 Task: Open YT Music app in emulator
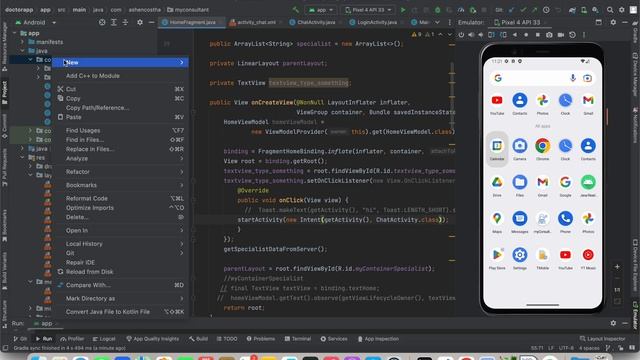588,258
